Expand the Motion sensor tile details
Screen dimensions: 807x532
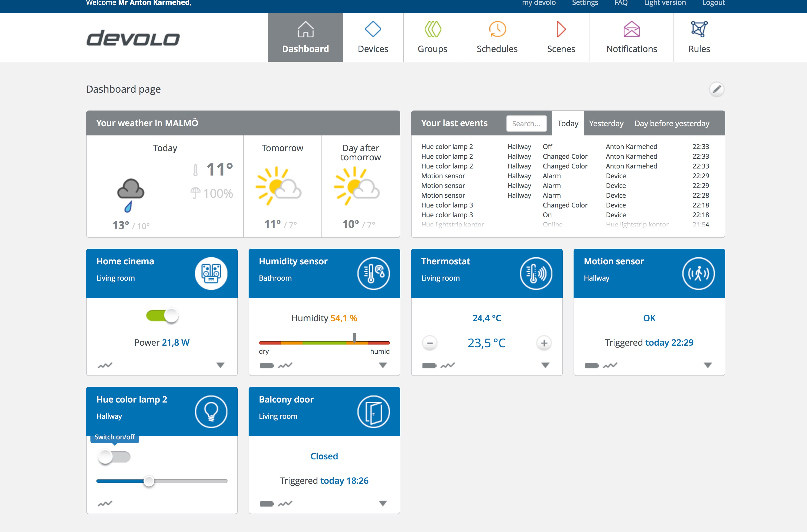708,365
